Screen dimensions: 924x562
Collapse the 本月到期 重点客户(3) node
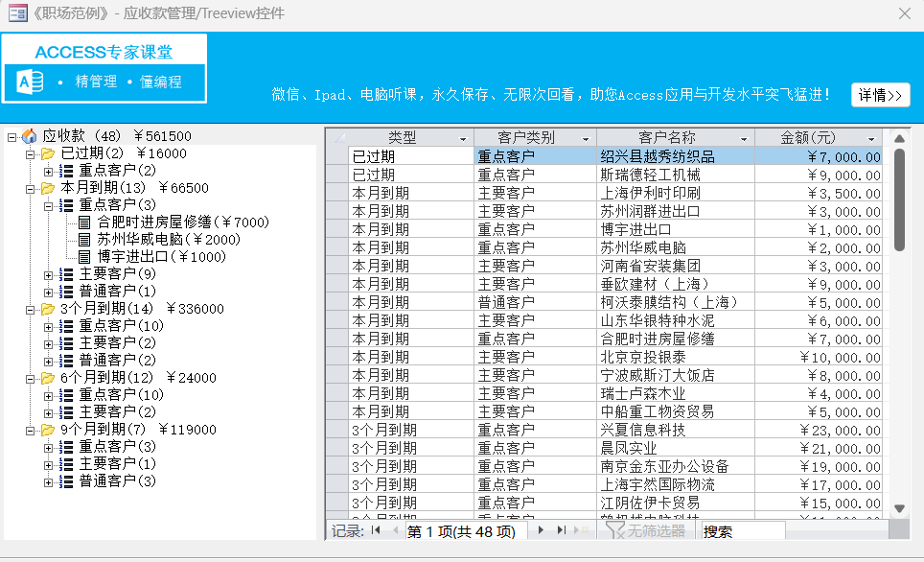pos(49,205)
